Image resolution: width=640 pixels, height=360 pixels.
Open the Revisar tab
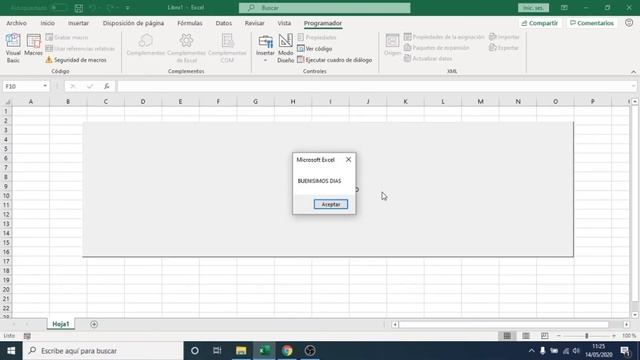point(254,23)
